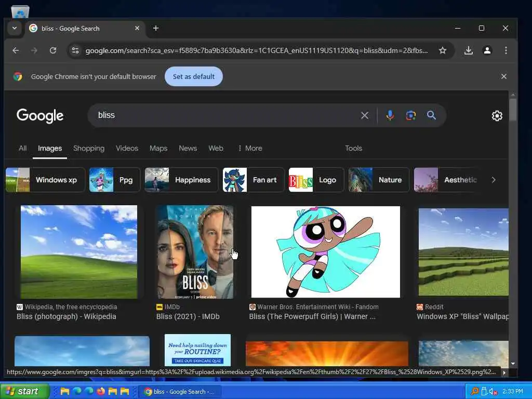Reload the page with the refresh icon
Viewport: 532px width, 399px height.
pyautogui.click(x=53, y=50)
